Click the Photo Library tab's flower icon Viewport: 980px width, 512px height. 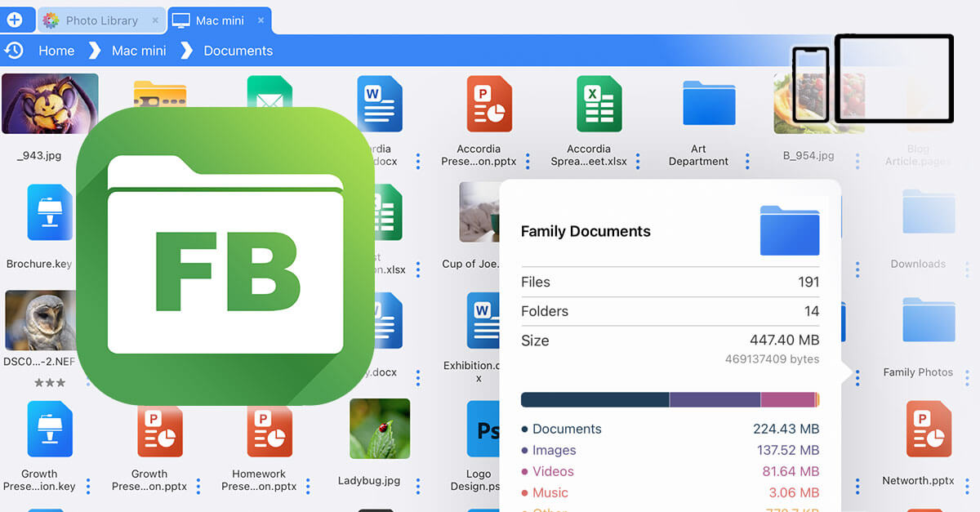click(51, 20)
